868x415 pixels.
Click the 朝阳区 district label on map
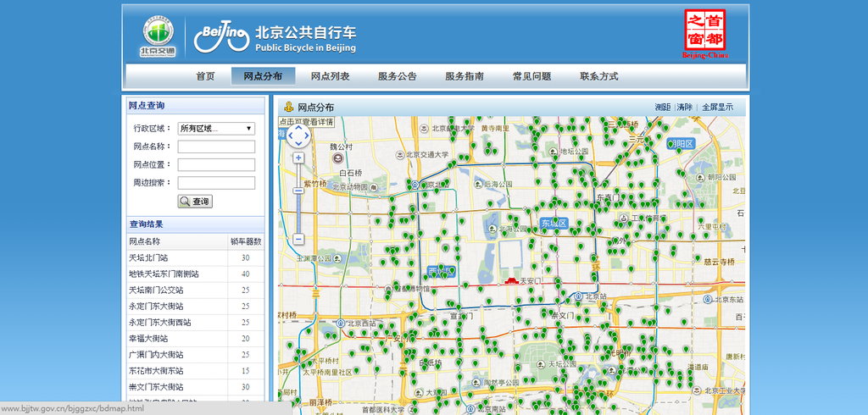pos(681,143)
